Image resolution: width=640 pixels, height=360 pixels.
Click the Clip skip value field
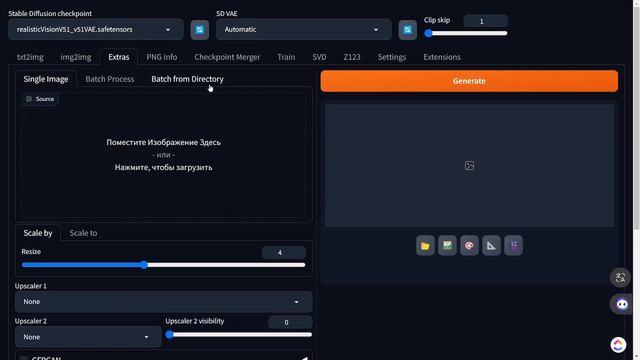point(485,21)
